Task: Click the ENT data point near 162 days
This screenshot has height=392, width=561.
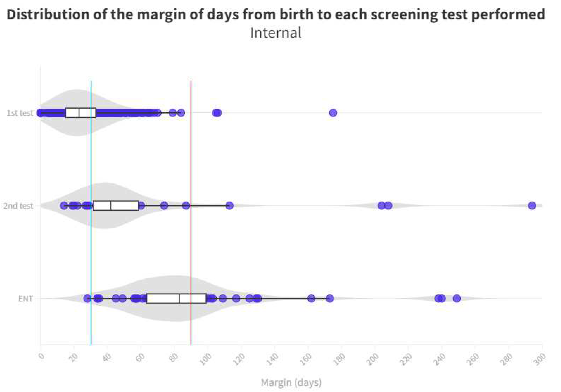Action: (x=311, y=298)
